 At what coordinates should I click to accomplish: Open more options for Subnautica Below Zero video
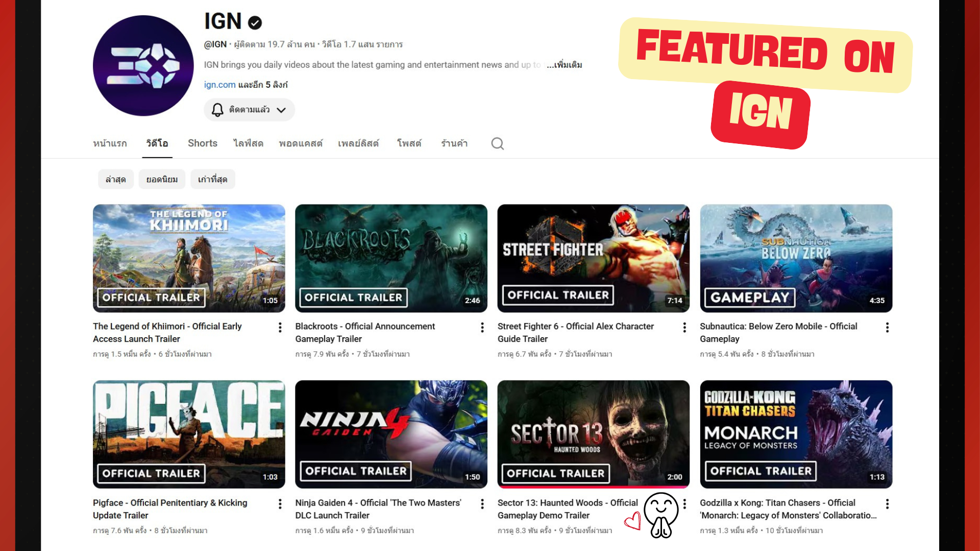[x=887, y=328]
